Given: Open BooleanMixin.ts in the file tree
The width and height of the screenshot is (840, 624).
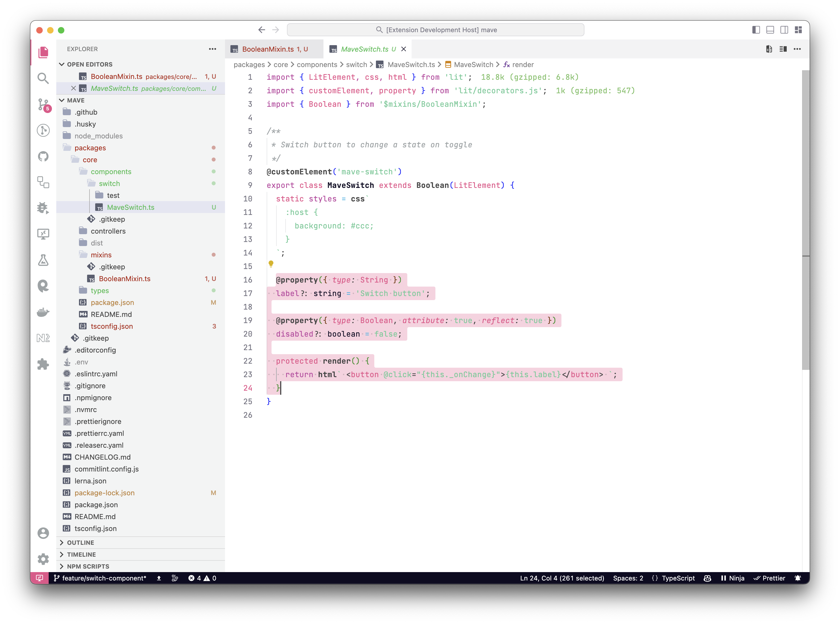Looking at the screenshot, I should (x=141, y=279).
